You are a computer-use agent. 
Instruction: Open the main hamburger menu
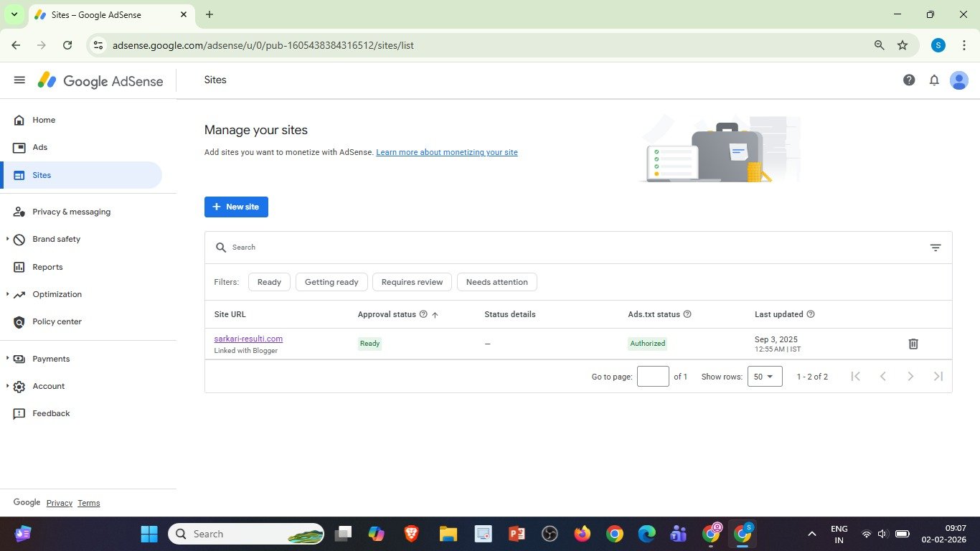pos(19,80)
